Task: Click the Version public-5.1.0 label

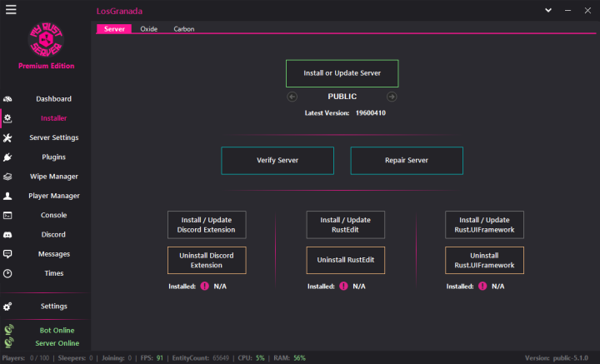Action: (x=557, y=358)
